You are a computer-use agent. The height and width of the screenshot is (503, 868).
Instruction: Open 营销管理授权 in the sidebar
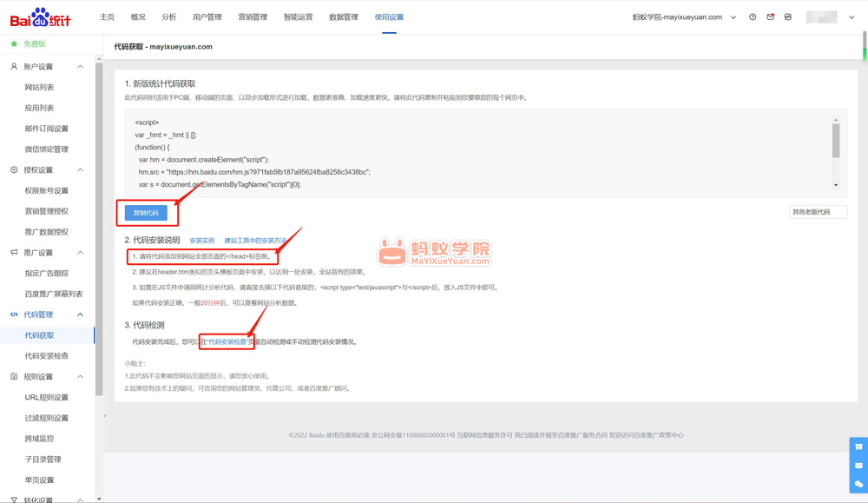[x=47, y=211]
